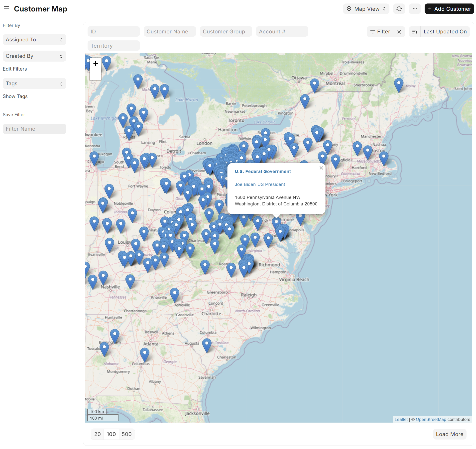Open the U.S. Federal Government link
476x449 pixels.
coord(263,172)
